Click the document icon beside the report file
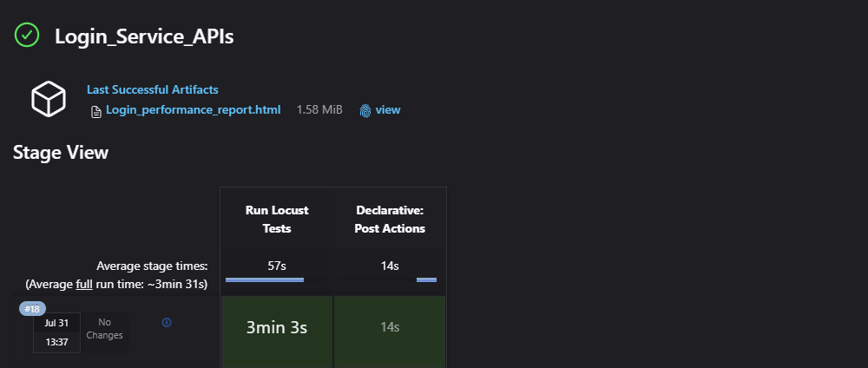868x368 pixels. coord(96,111)
